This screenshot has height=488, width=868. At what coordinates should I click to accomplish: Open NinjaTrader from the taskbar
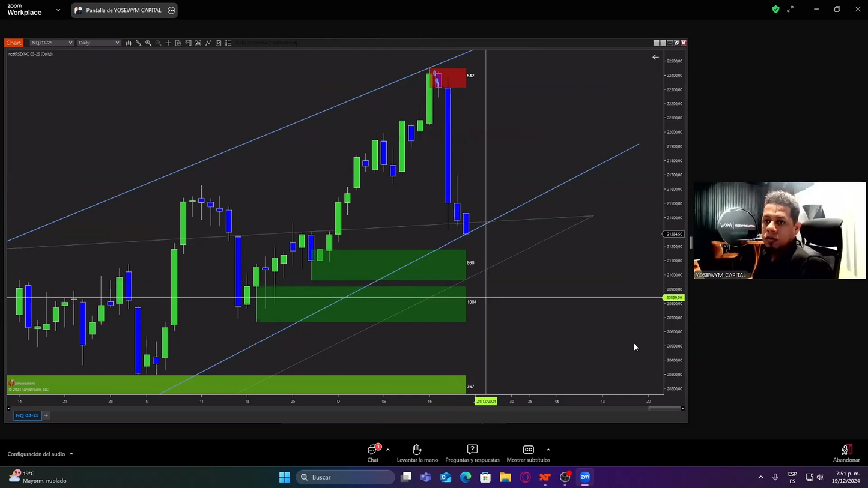click(545, 477)
